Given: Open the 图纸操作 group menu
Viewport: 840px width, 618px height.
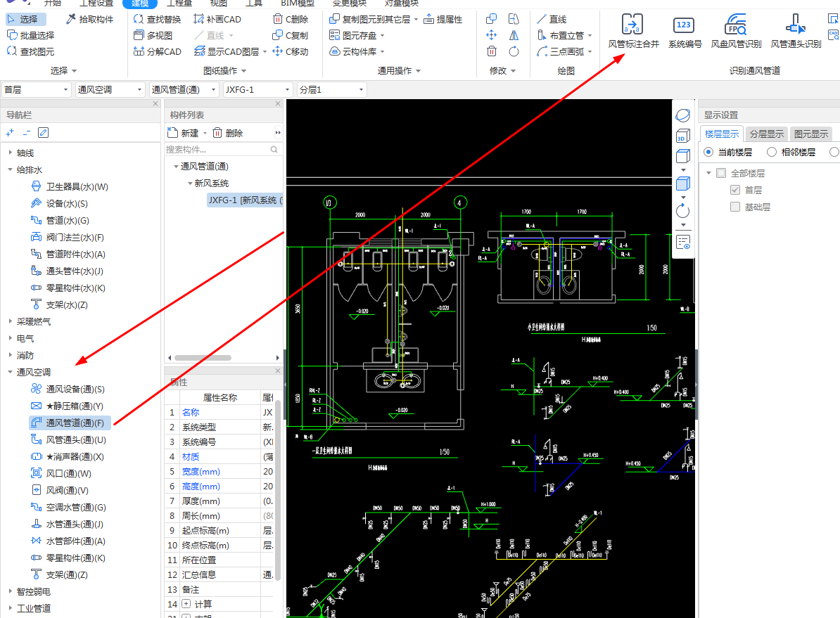Looking at the screenshot, I should click(225, 71).
